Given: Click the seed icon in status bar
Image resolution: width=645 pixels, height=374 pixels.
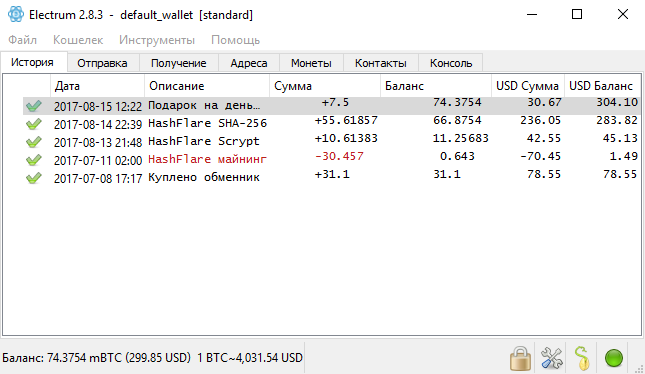Looking at the screenshot, I should (x=582, y=358).
